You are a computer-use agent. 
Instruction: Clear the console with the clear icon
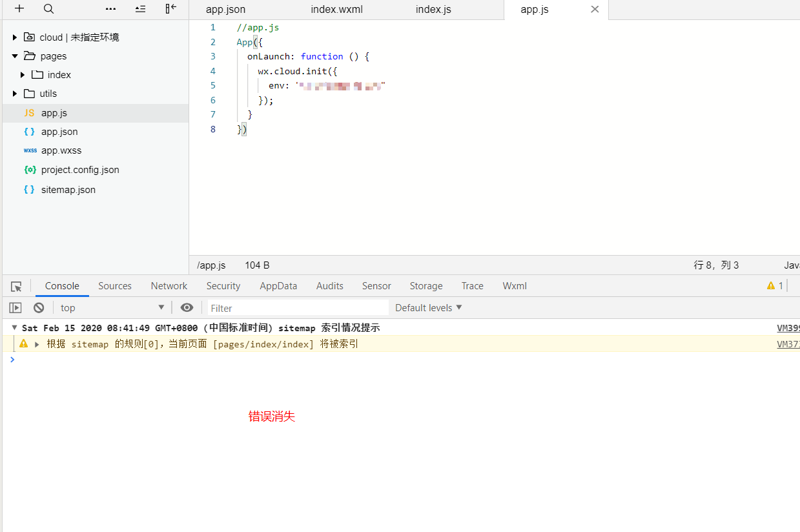(x=38, y=307)
